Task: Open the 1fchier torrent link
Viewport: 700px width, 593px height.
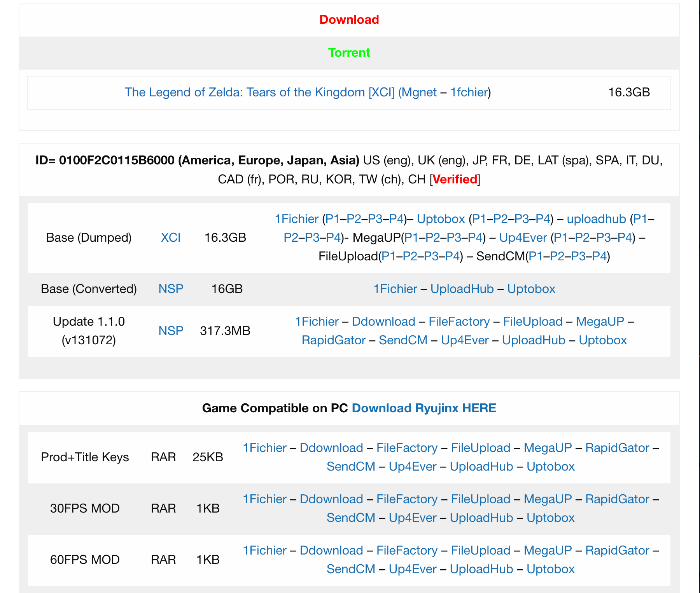Action: 469,92
